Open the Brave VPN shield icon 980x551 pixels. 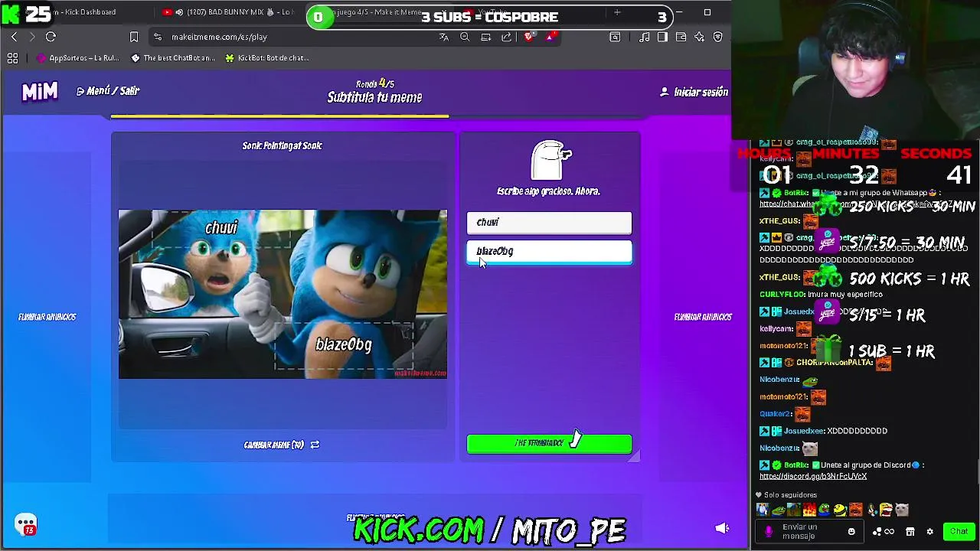coord(717,37)
